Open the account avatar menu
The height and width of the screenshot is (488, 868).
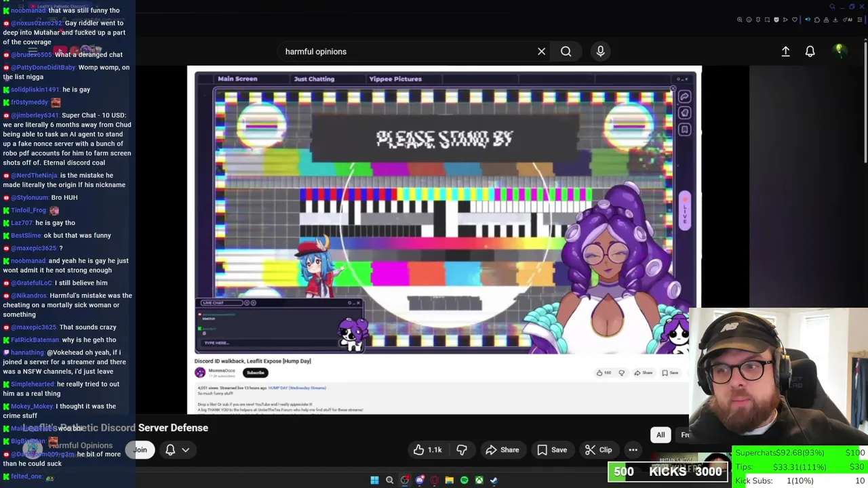click(839, 51)
